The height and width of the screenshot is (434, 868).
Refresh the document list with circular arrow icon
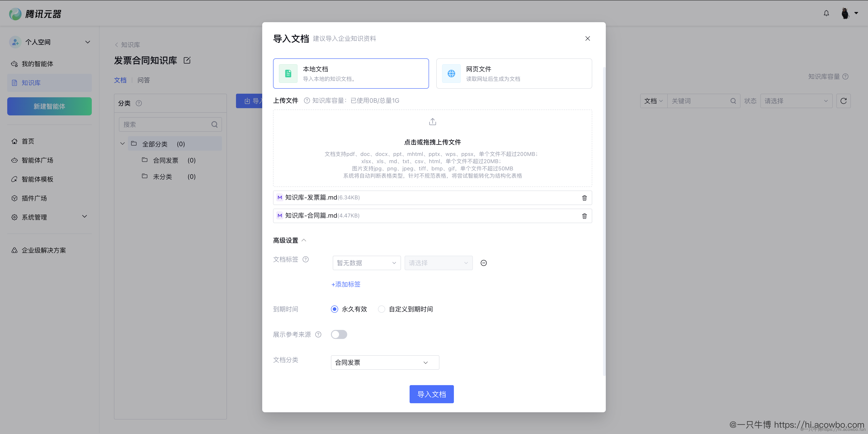point(844,101)
